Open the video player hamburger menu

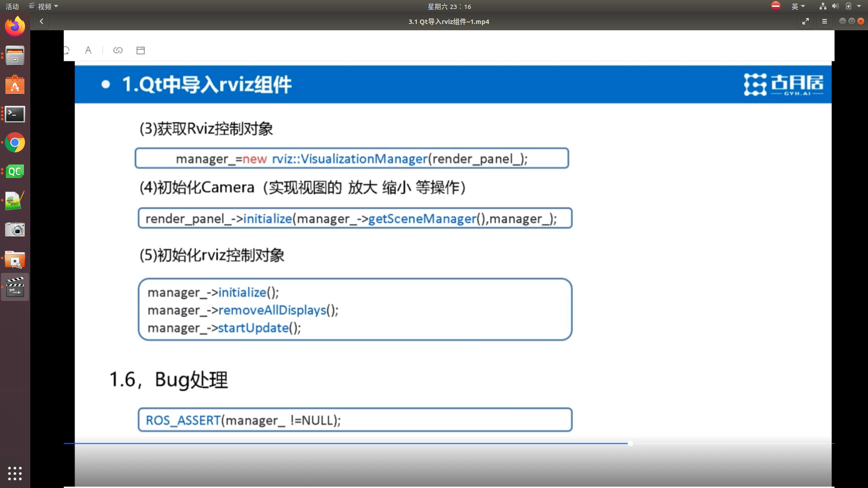[x=825, y=21]
